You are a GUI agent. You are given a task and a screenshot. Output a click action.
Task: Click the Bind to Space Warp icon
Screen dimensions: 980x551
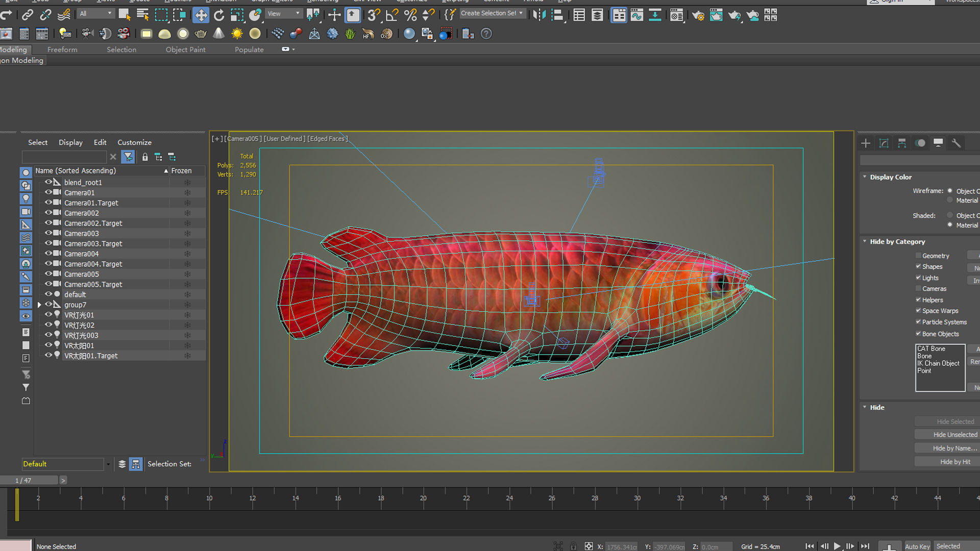pos(64,15)
